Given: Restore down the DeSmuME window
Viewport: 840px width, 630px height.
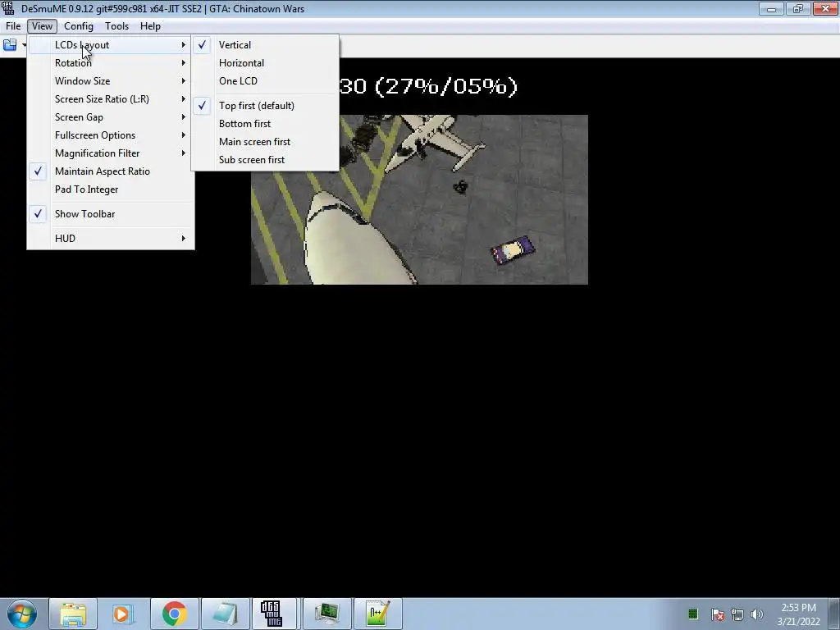Looking at the screenshot, I should coord(797,8).
